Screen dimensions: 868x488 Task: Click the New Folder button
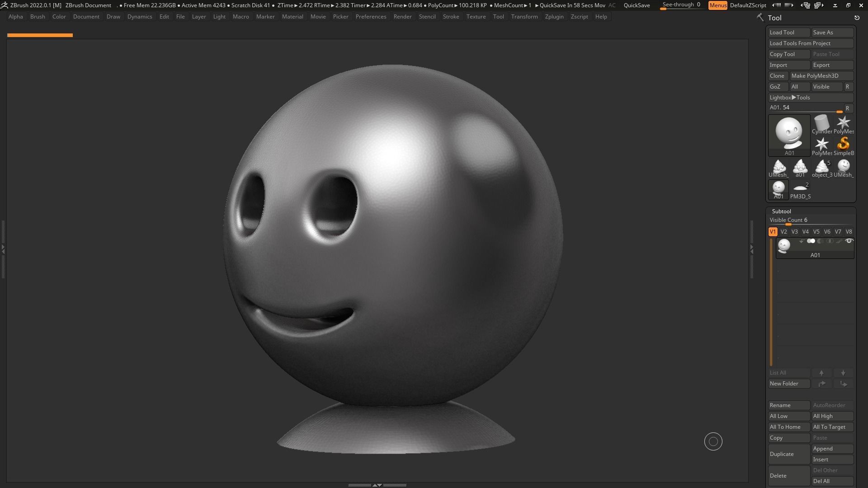click(789, 384)
